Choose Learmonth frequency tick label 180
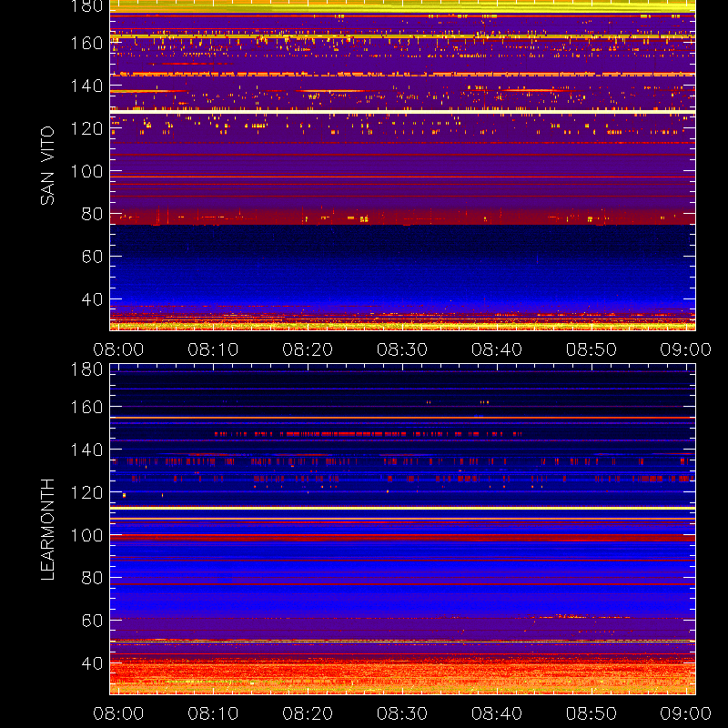This screenshot has height=728, width=728. pyautogui.click(x=86, y=369)
